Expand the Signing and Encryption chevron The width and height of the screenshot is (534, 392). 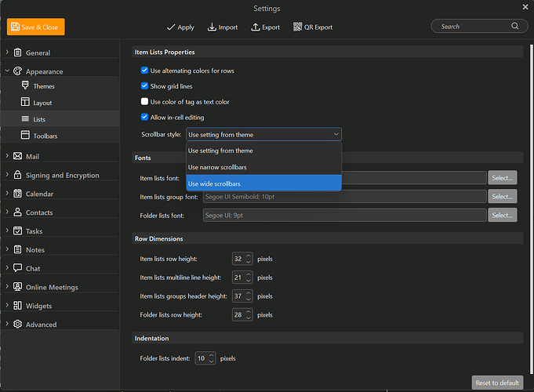click(7, 174)
